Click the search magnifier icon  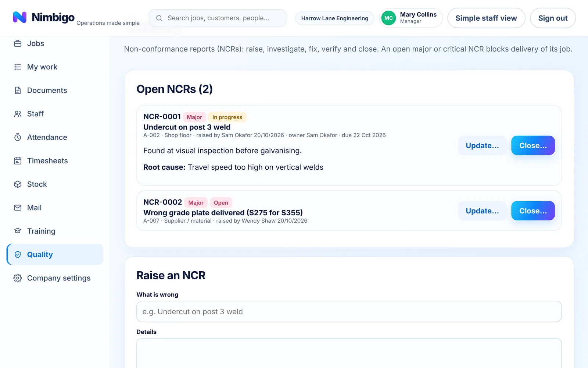[x=159, y=18]
